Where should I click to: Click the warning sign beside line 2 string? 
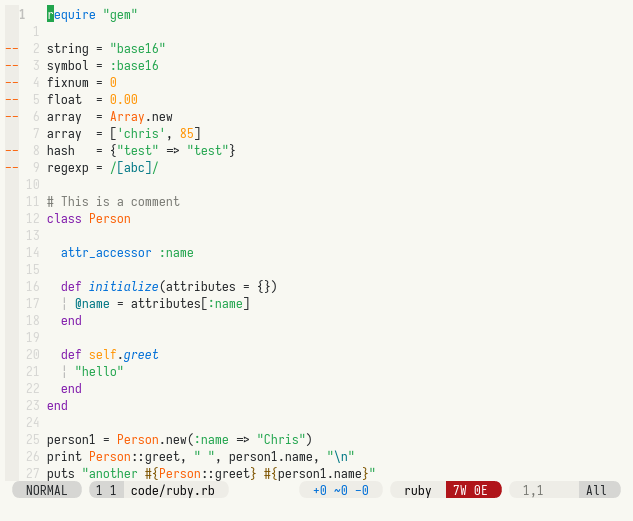(12, 49)
